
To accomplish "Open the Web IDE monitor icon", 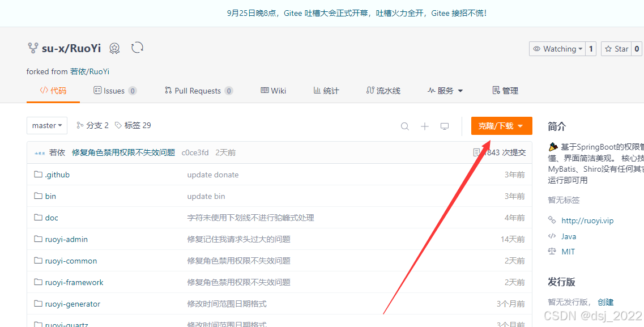I will (445, 126).
